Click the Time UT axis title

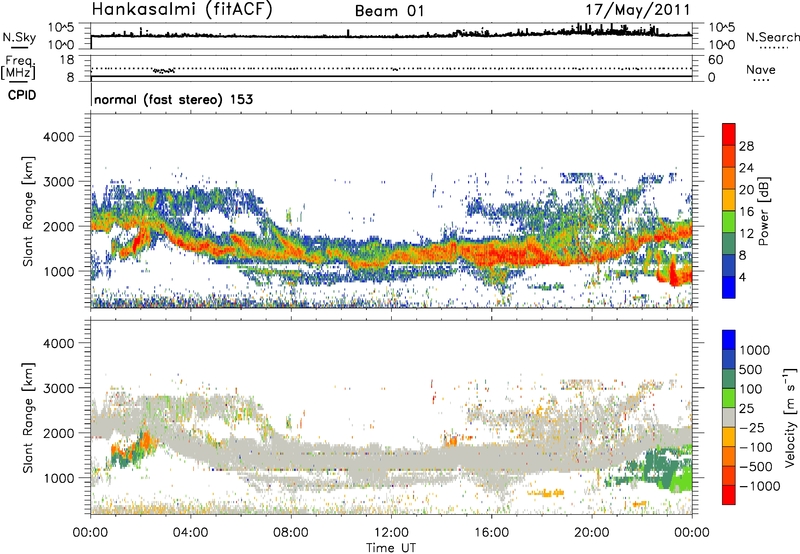pyautogui.click(x=391, y=547)
